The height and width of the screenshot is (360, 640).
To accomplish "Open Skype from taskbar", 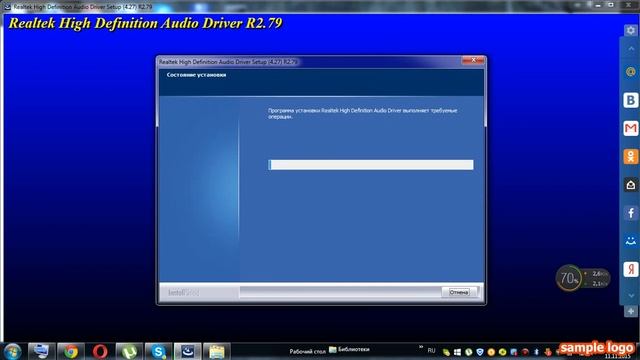I will point(158,351).
